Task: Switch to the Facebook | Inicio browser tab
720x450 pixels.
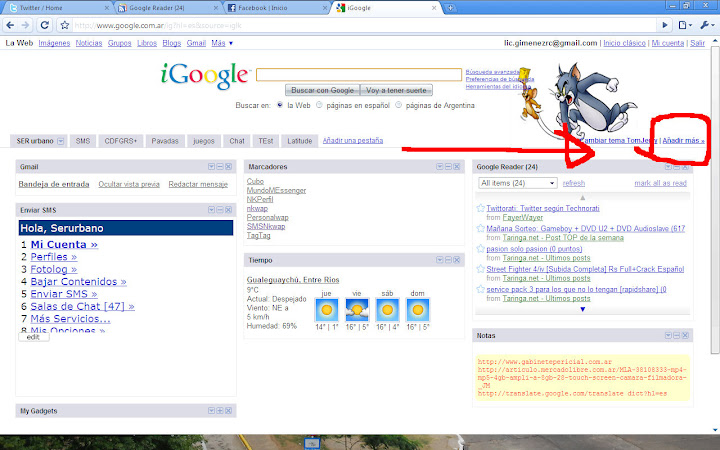Action: pos(274,8)
